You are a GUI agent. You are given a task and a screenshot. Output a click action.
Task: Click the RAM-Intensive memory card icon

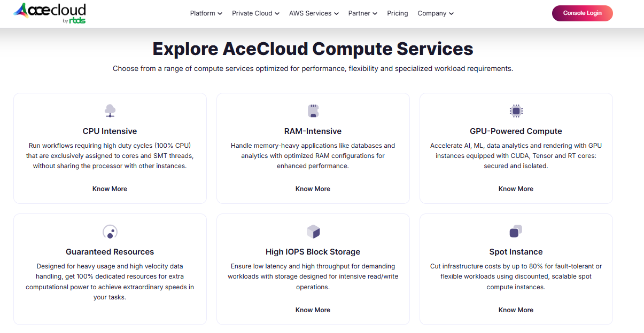313,111
